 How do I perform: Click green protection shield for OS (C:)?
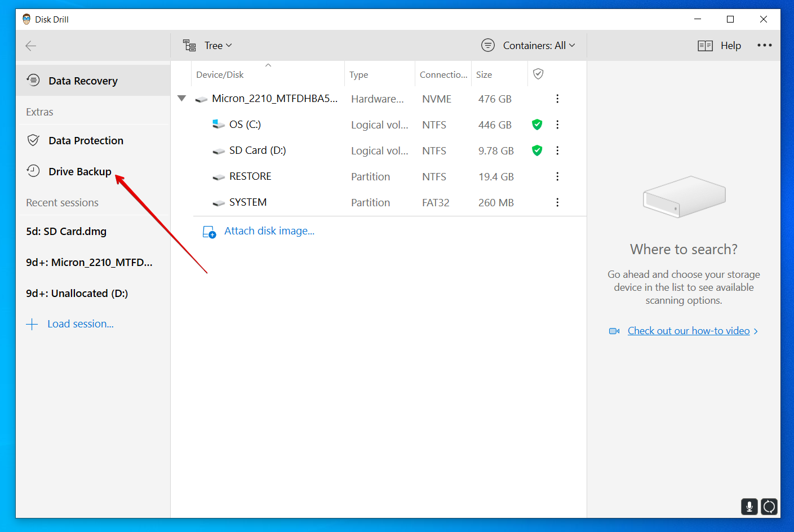tap(537, 125)
